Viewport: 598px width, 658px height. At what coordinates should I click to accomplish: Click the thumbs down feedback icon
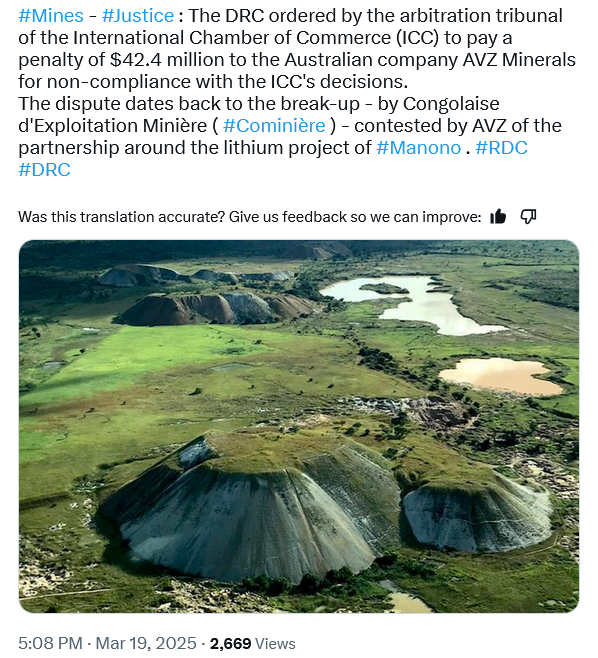tap(528, 217)
